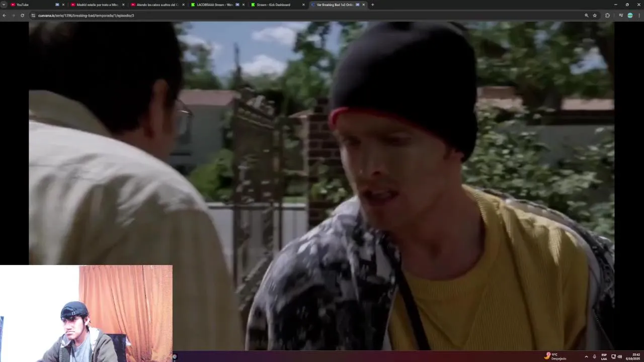Click the microphone tray icon

pos(595,356)
